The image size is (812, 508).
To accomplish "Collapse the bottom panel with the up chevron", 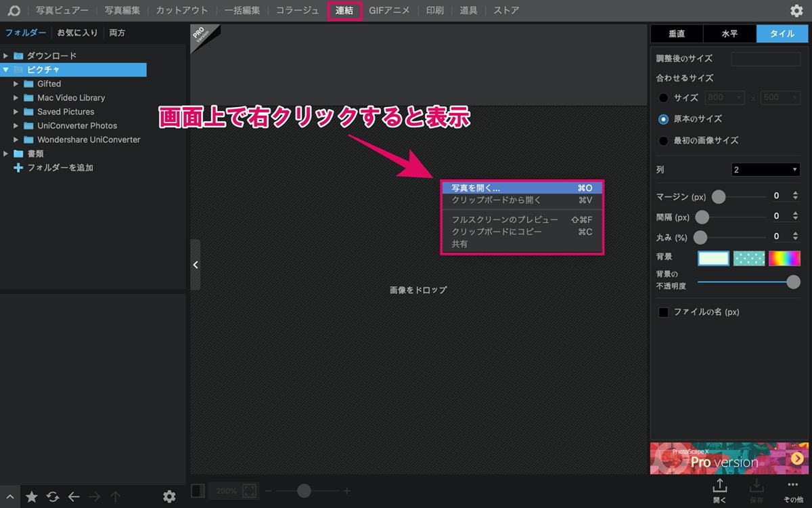I will pos(9,496).
